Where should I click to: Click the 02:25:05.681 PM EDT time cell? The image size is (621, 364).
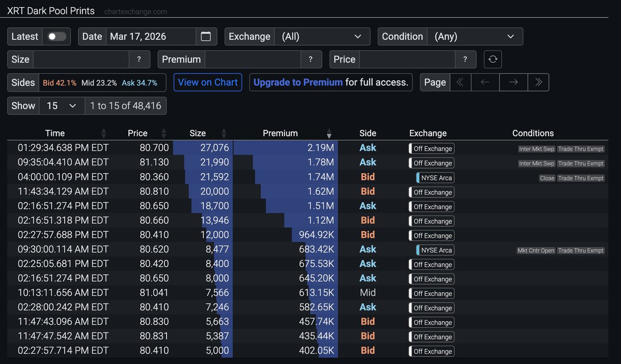63,264
